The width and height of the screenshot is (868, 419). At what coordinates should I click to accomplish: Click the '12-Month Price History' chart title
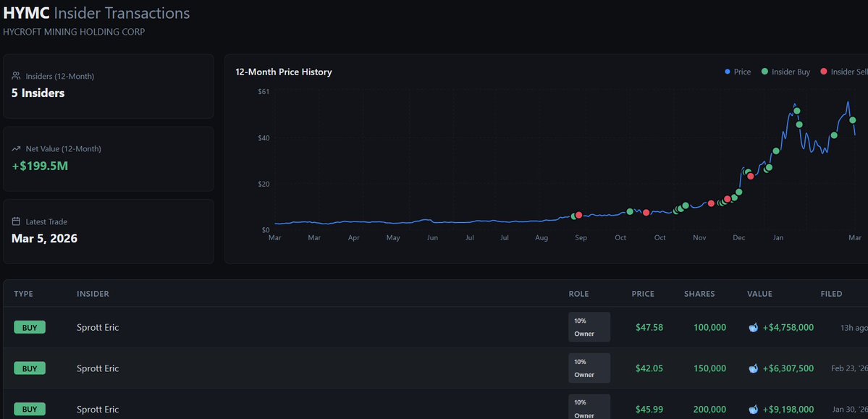click(x=284, y=72)
